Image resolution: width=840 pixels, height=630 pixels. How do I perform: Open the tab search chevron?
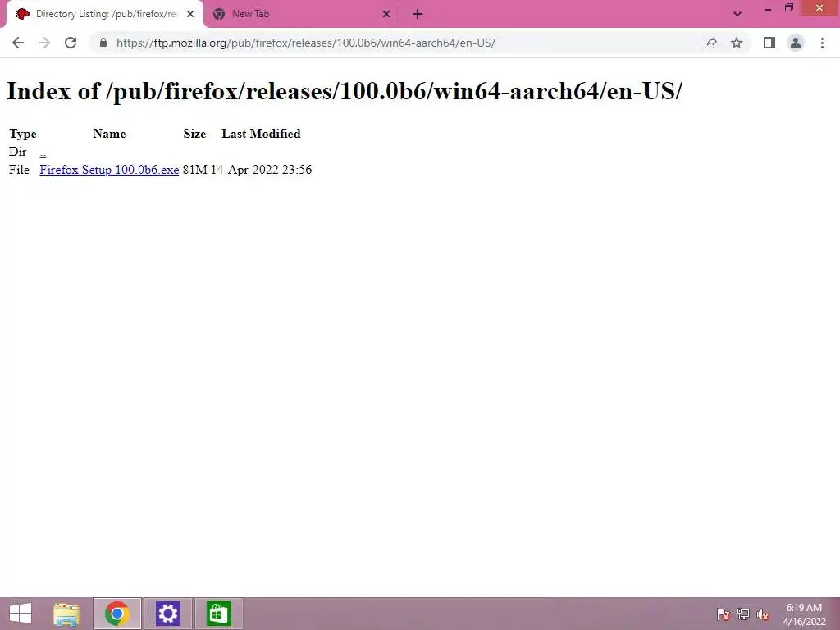tap(737, 14)
